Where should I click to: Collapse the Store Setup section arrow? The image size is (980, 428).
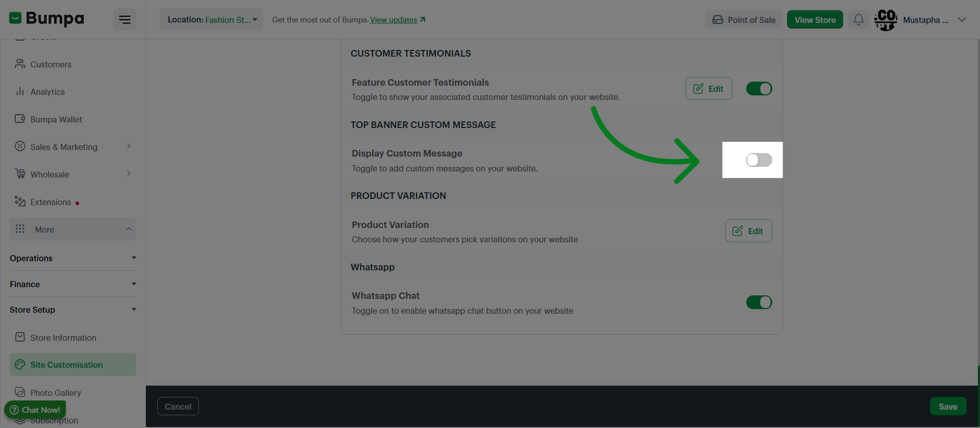coord(134,310)
